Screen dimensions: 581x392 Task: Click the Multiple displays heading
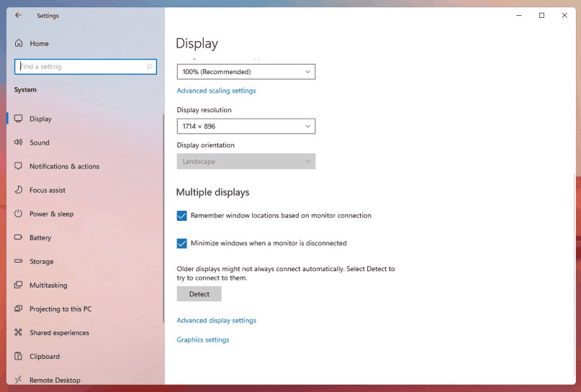click(212, 192)
